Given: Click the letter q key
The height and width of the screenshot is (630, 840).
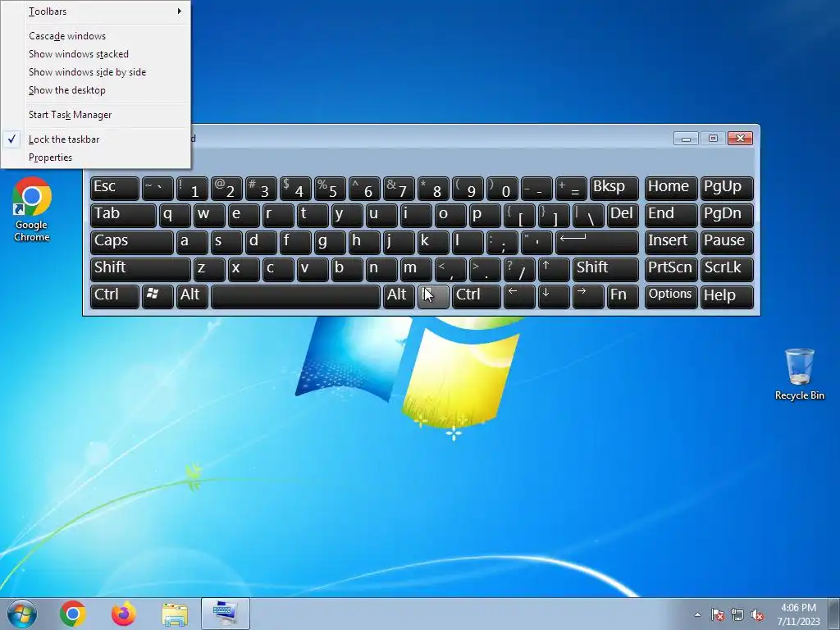Looking at the screenshot, I should click(175, 216).
